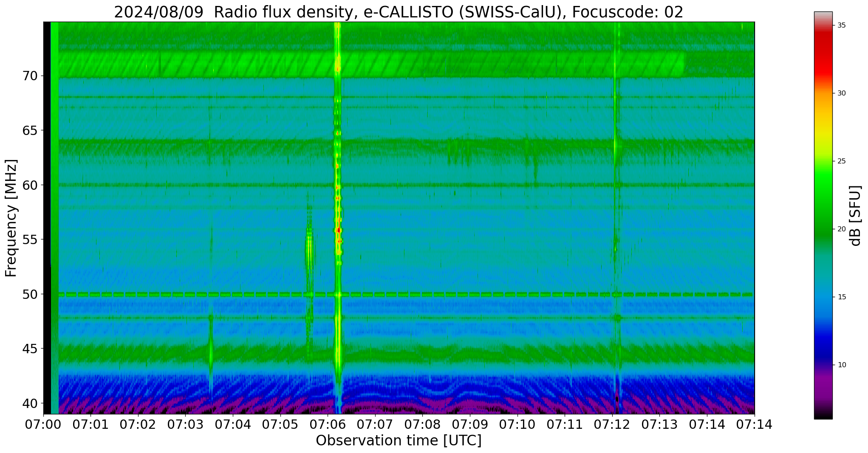Click the 07:02 time tick label
This screenshot has height=453, width=868.
pos(138,424)
